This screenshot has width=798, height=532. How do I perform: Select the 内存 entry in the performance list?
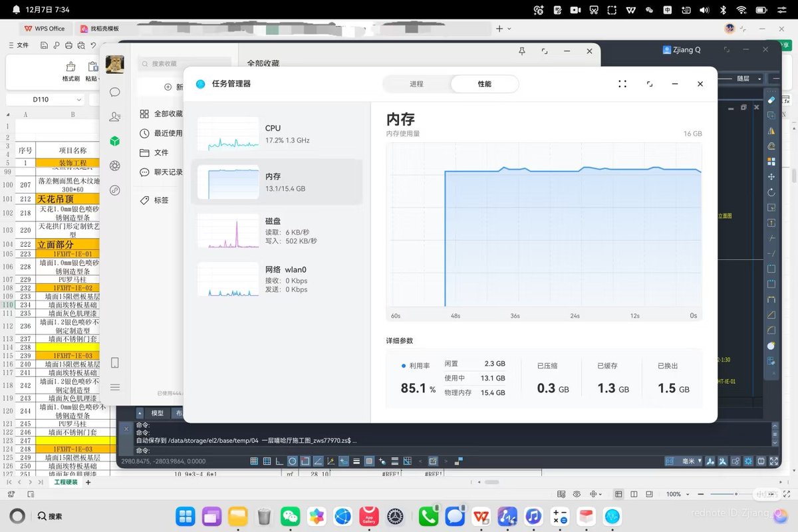[x=277, y=182]
